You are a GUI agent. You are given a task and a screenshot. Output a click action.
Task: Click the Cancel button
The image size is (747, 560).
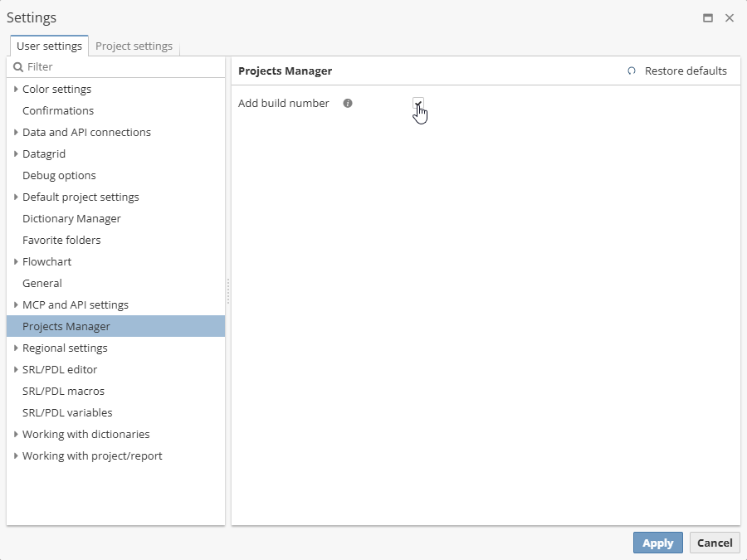pyautogui.click(x=715, y=543)
